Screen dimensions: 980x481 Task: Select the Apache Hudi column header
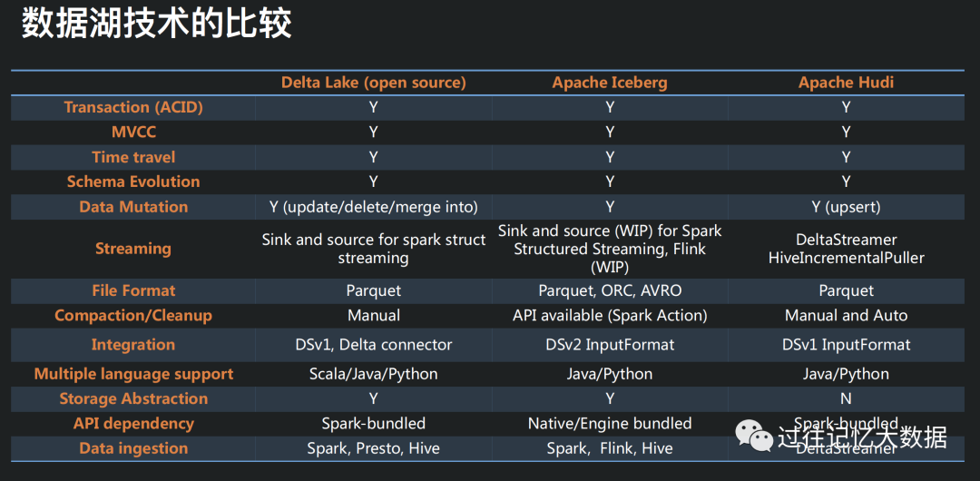click(x=846, y=83)
